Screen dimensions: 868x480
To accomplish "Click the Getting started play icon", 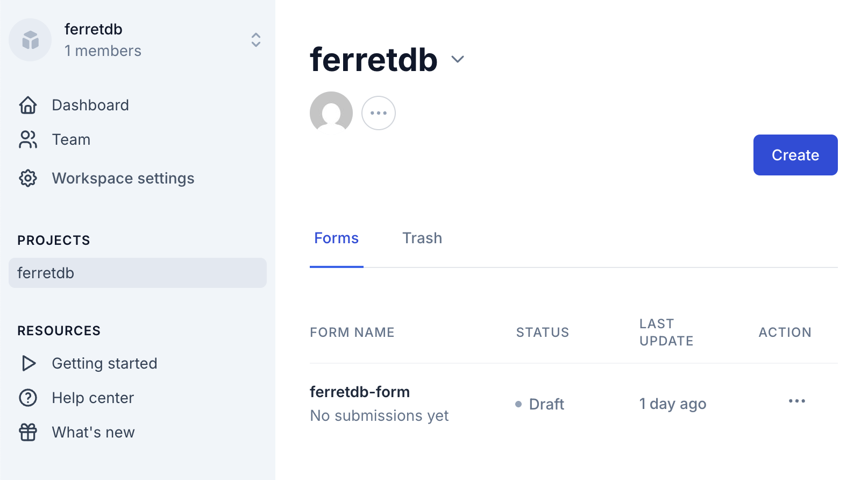I will [28, 363].
